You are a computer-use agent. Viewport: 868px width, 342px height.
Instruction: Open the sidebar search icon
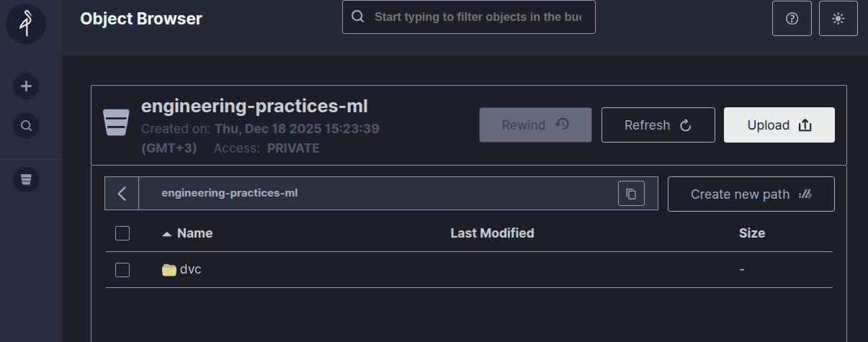pyautogui.click(x=26, y=126)
